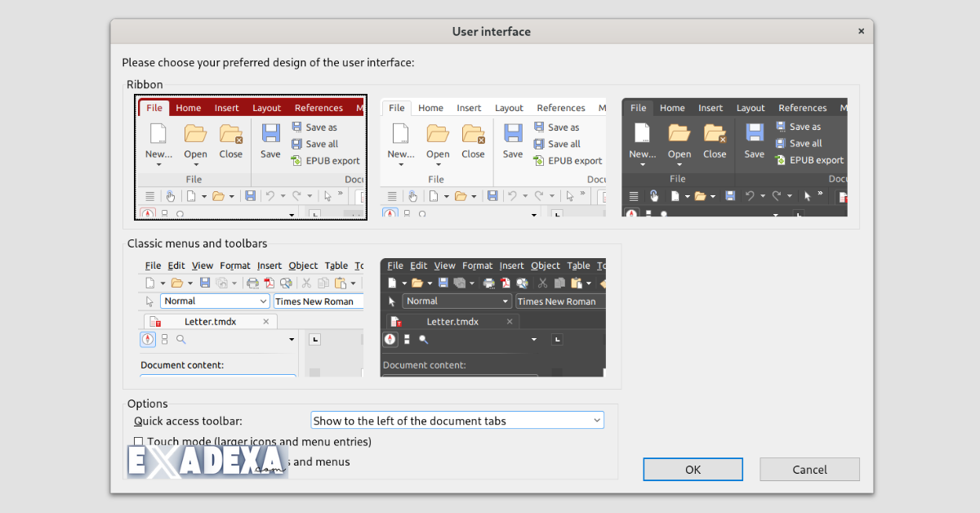Image resolution: width=980 pixels, height=513 pixels.
Task: Select the cut scissors icon in dark classic toolbar
Action: 541,283
